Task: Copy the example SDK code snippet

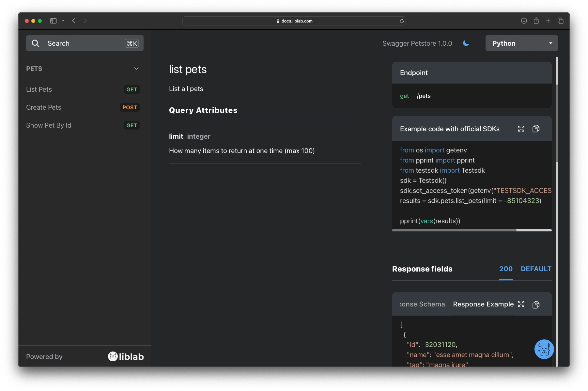Action: (536, 129)
